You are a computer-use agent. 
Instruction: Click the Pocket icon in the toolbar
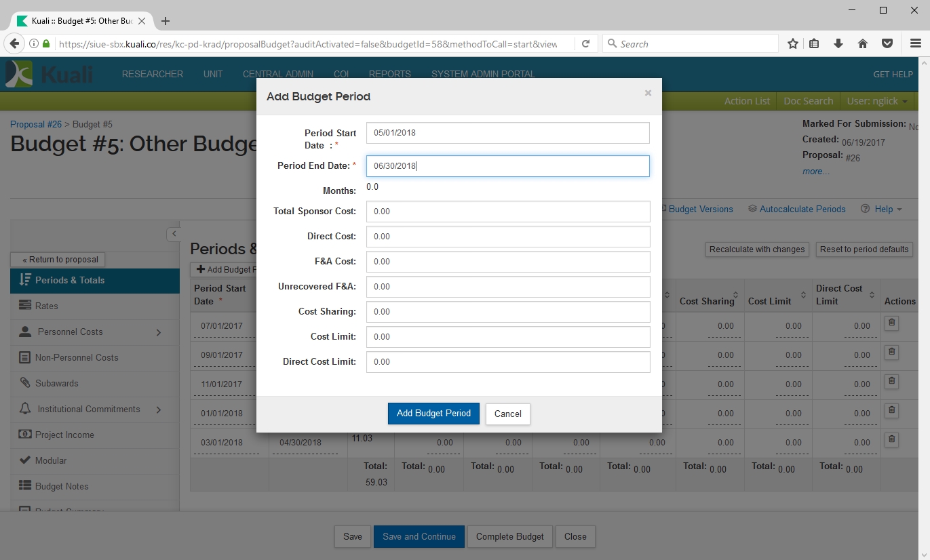coord(887,44)
